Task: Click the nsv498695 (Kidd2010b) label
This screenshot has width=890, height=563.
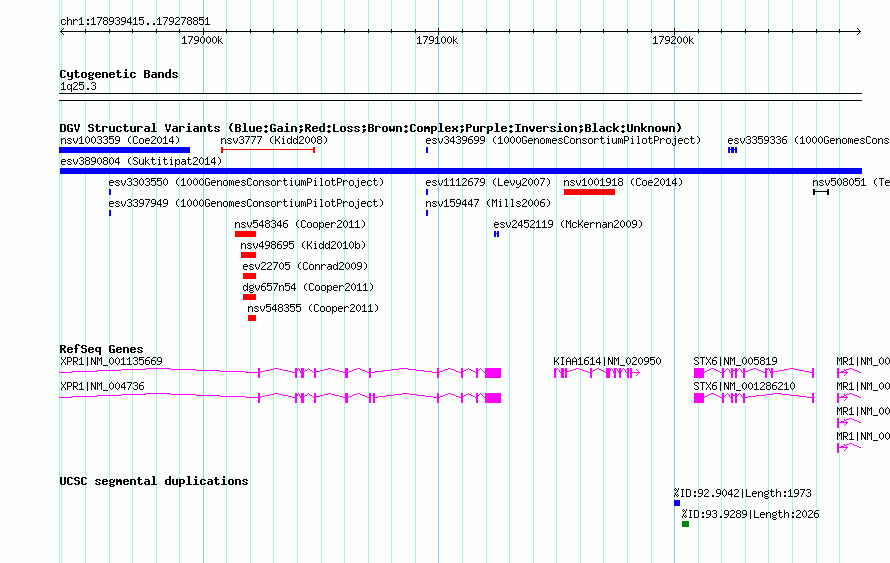Action: click(303, 245)
